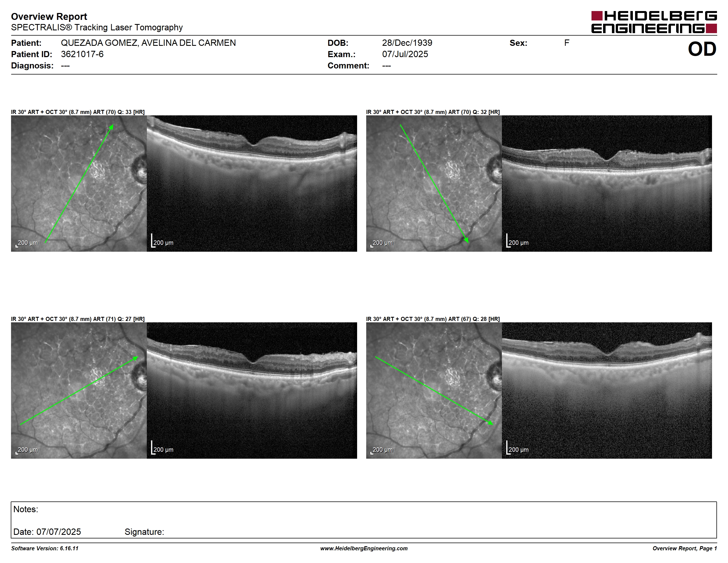Open the bottom-right IR fundus thumbnail
The height and width of the screenshot is (563, 728).
(x=434, y=390)
